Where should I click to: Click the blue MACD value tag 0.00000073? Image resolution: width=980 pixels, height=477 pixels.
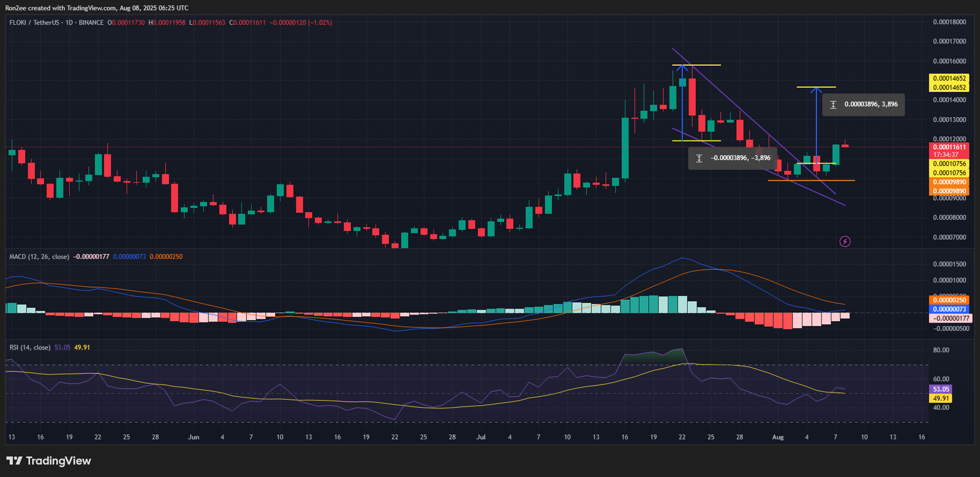tap(949, 309)
